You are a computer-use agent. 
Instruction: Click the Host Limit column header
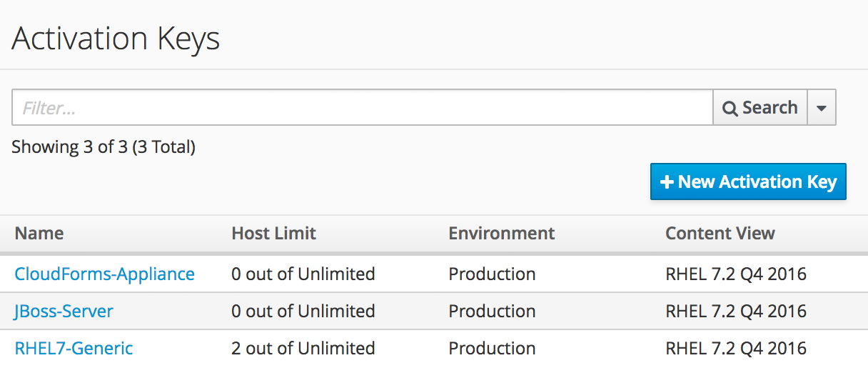click(x=273, y=233)
